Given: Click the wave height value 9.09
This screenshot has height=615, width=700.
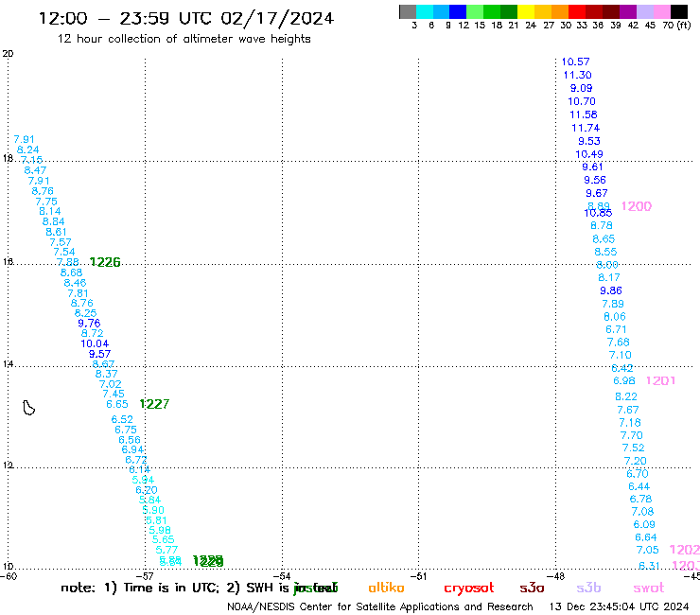Looking at the screenshot, I should 581,88.
